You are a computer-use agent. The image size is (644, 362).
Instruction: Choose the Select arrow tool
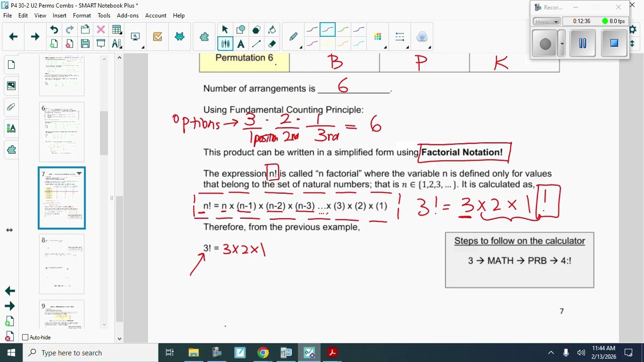[x=225, y=30]
